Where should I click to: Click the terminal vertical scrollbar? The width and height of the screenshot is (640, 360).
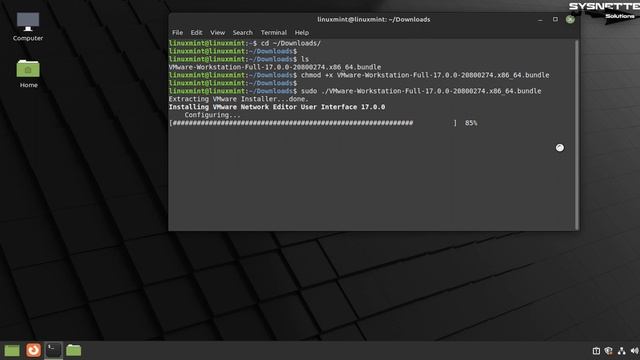pyautogui.click(x=577, y=135)
